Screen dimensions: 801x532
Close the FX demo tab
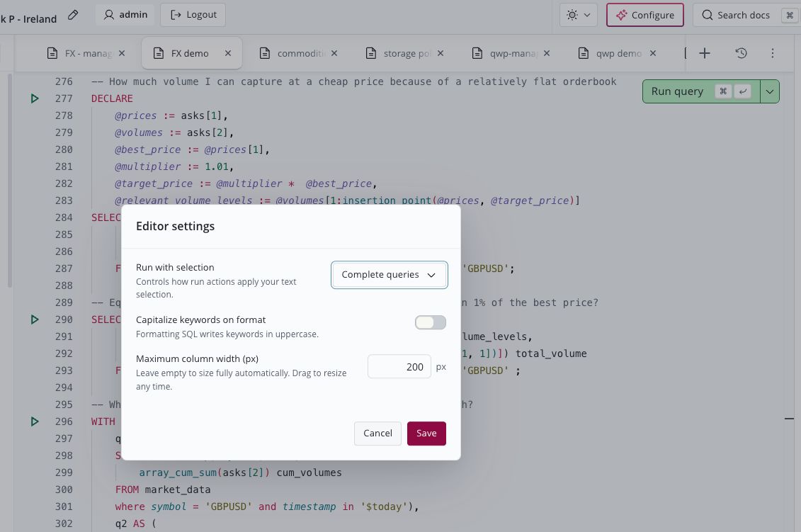point(228,53)
